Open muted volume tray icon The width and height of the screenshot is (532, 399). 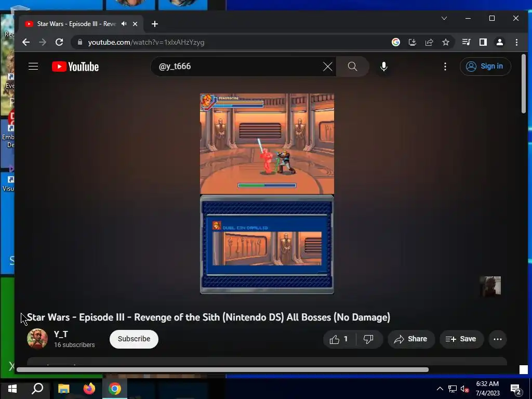464,389
